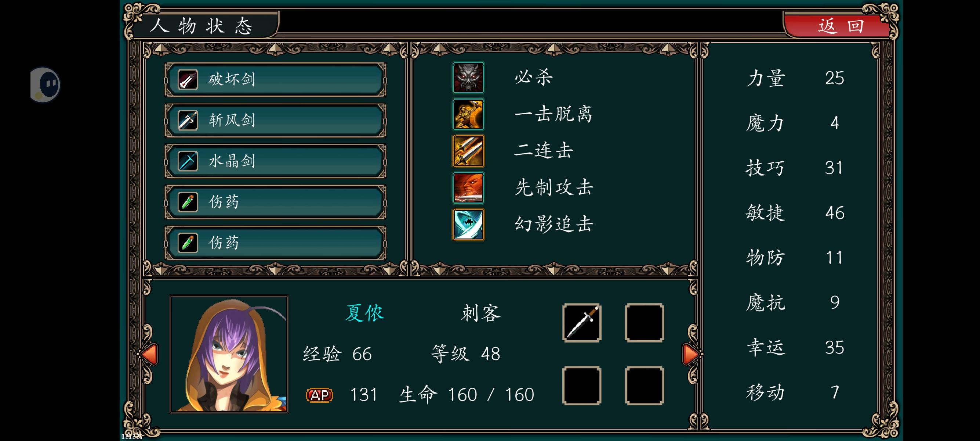The image size is (980, 441).
Task: Select the 先制攻击 skill icon
Action: pyautogui.click(x=468, y=188)
